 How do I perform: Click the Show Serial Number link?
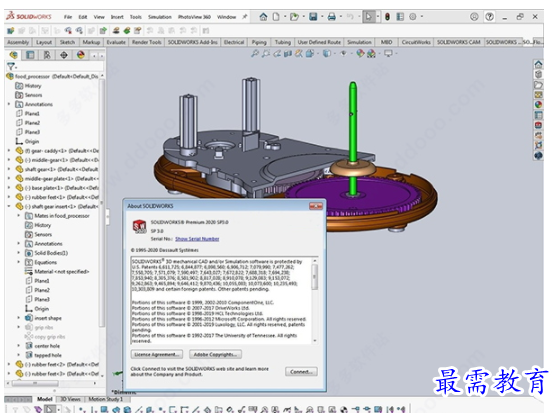pos(197,239)
